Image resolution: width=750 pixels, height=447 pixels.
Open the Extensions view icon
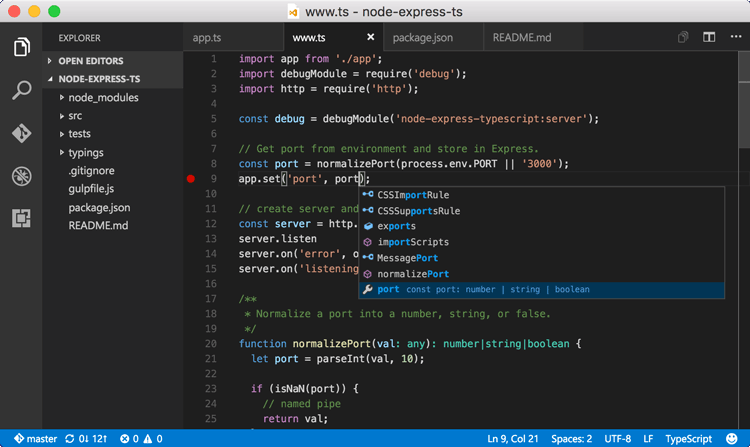point(22,218)
